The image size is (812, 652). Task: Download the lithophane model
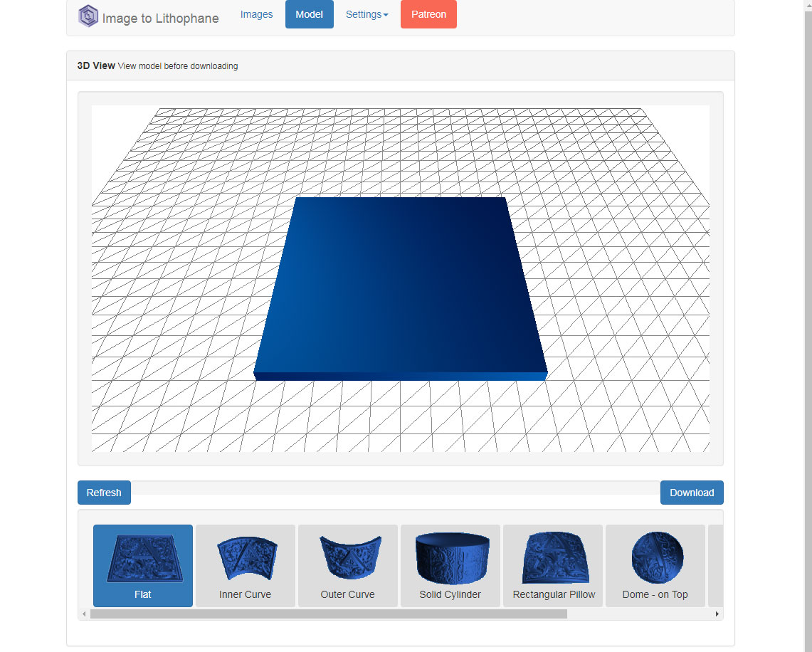tap(691, 493)
